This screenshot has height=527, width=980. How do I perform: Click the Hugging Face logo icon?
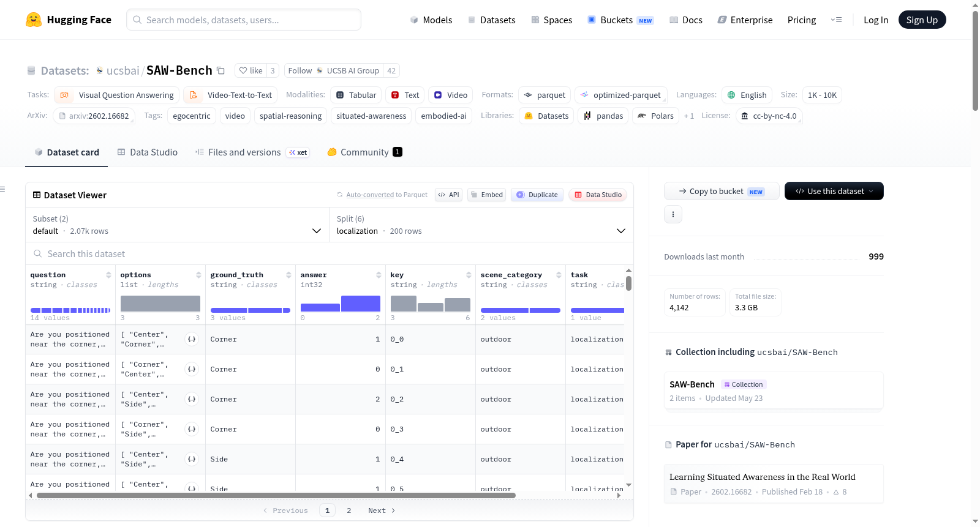coord(34,20)
